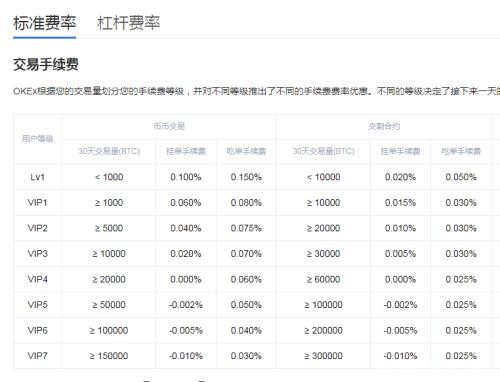Click Lv1 交割合约 taker fee 0.050%
The height and width of the screenshot is (382, 500).
click(461, 177)
